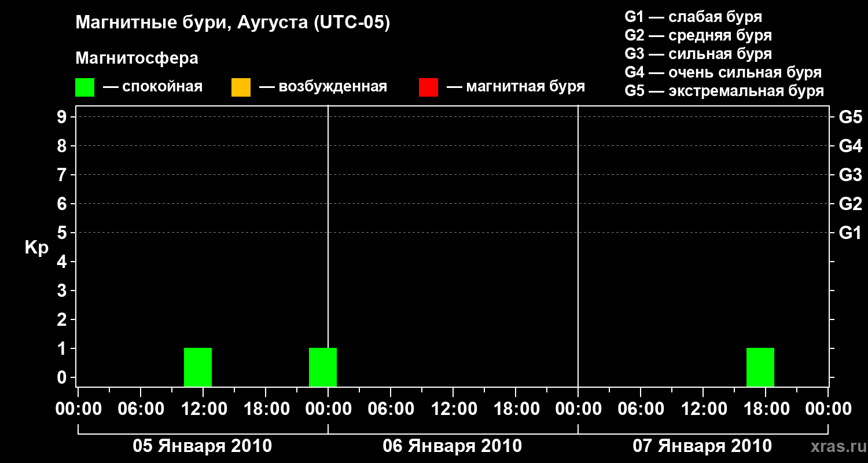The width and height of the screenshot is (868, 463).
Task: Click the 'G4' label on the right axis
Action: (851, 146)
